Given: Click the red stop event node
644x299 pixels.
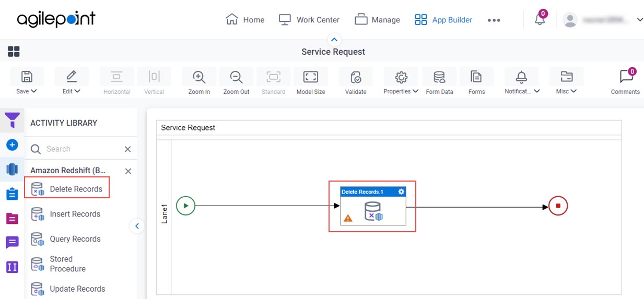Looking at the screenshot, I should point(558,206).
